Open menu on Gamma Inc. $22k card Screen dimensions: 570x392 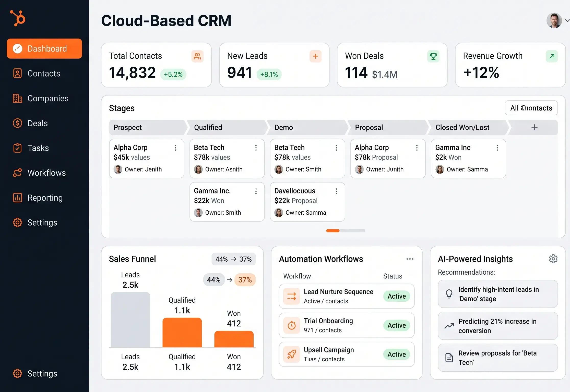[x=256, y=191]
